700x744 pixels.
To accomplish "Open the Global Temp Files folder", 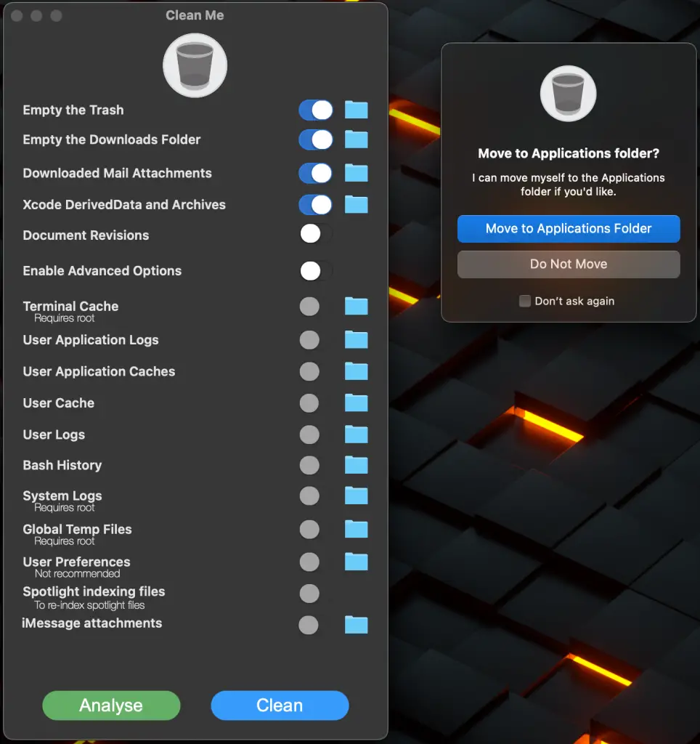I will point(356,530).
